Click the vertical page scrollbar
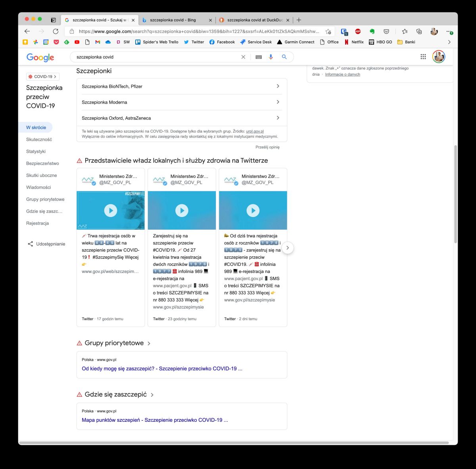This screenshot has height=469, width=476. point(455,194)
